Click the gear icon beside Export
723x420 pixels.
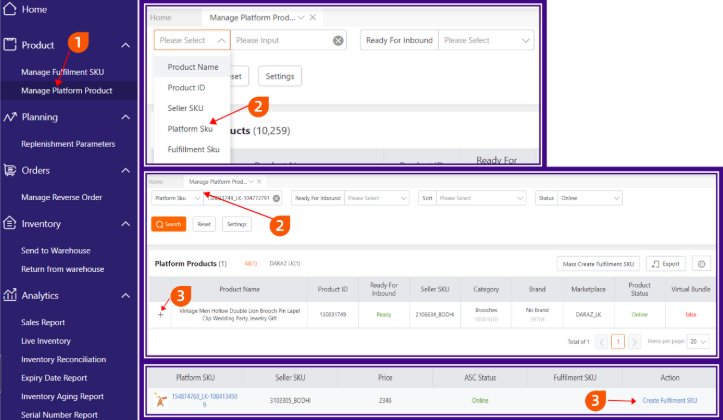(701, 264)
